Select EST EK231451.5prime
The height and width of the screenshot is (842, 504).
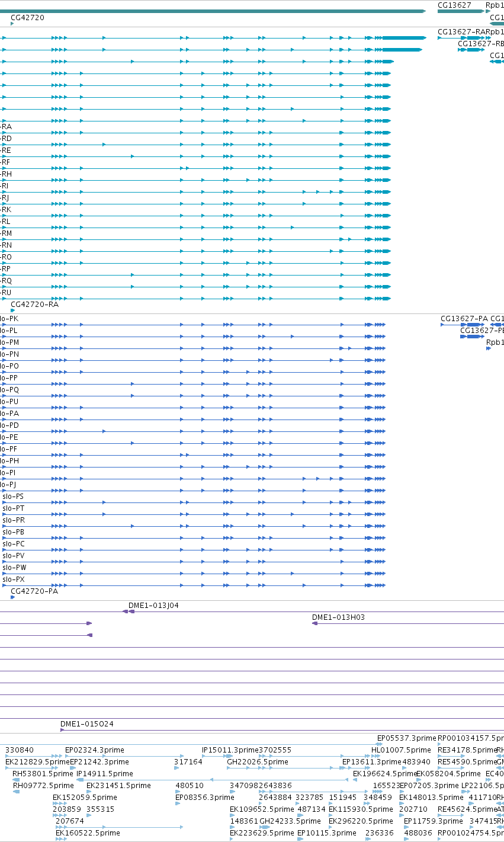click(x=118, y=786)
